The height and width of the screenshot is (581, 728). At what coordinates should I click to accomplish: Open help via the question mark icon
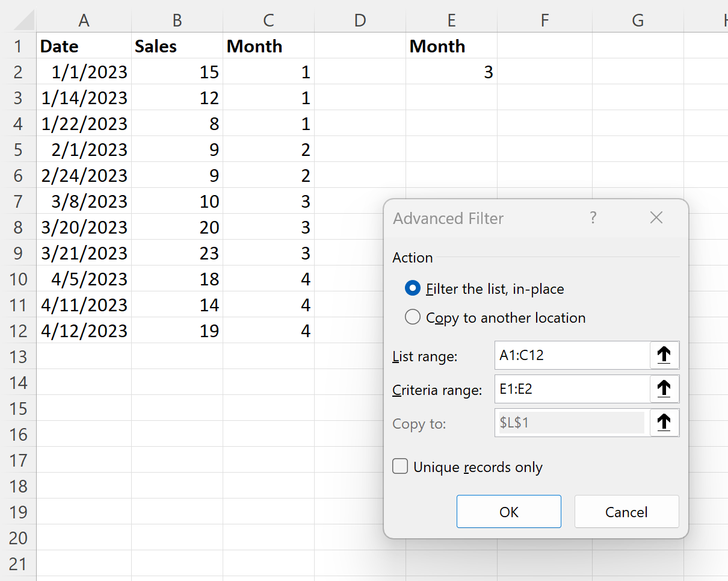(593, 217)
